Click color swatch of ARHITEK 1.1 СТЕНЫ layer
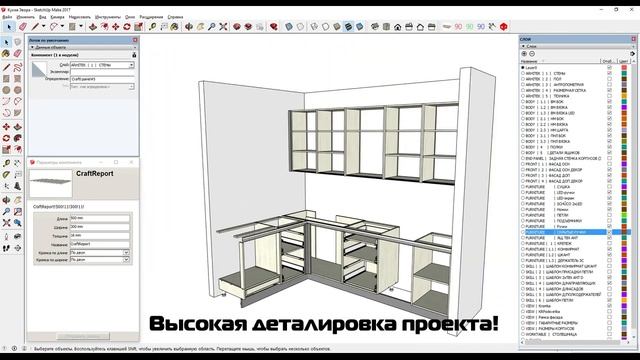The height and width of the screenshot is (360, 640). (624, 73)
